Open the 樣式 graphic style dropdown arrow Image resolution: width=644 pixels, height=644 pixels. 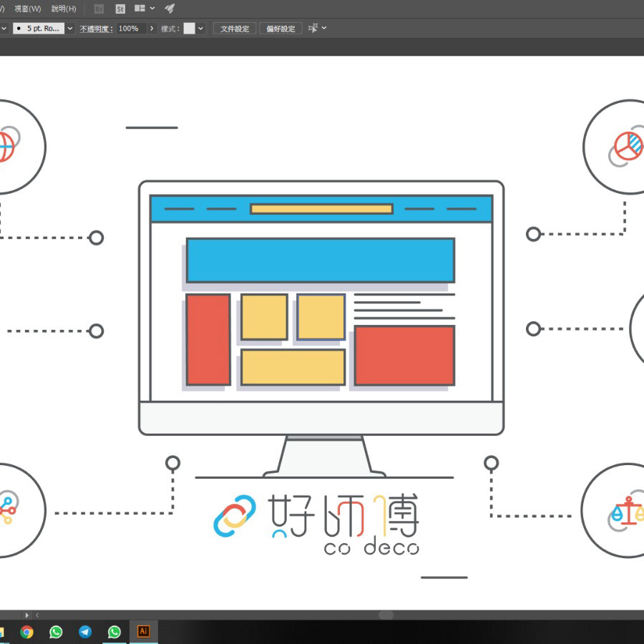coord(200,29)
